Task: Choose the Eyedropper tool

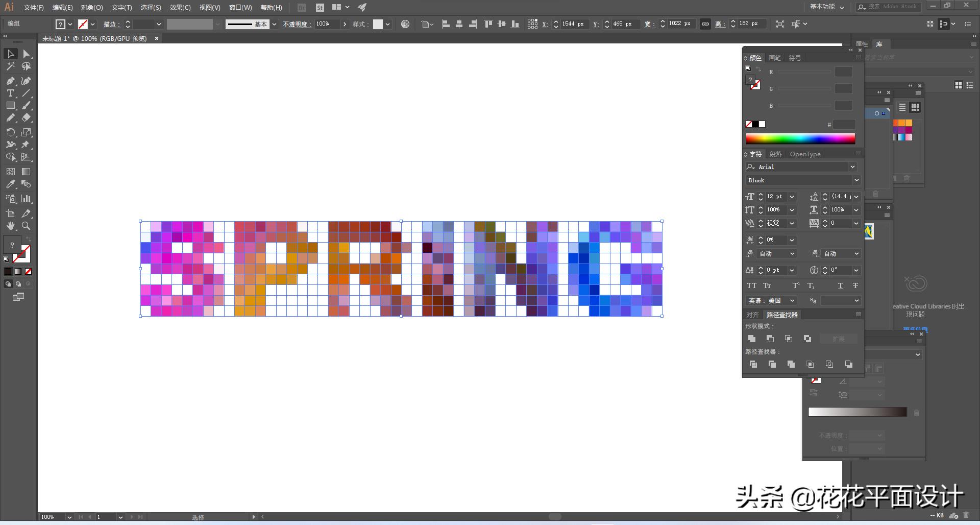Action: [x=10, y=184]
